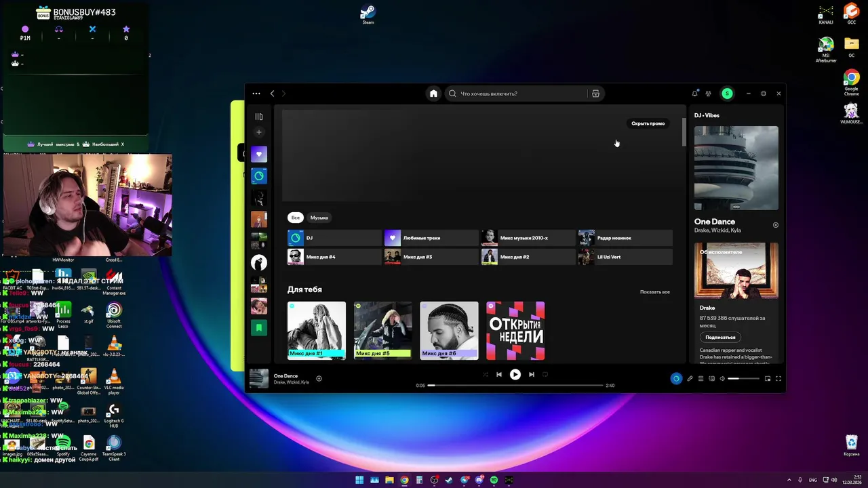Viewport: 868px width, 488px height.
Task: Open Liked Songs heart playlist in the sidebar
Action: (258, 155)
